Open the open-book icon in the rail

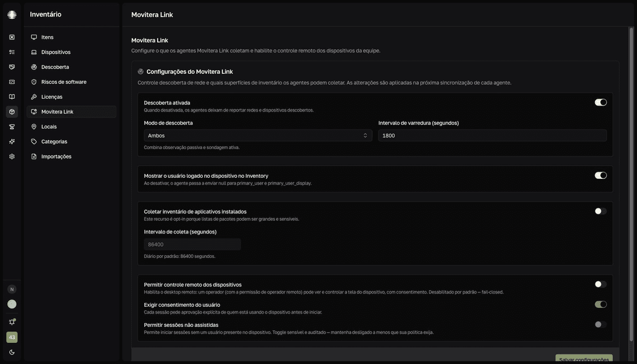coord(12,97)
